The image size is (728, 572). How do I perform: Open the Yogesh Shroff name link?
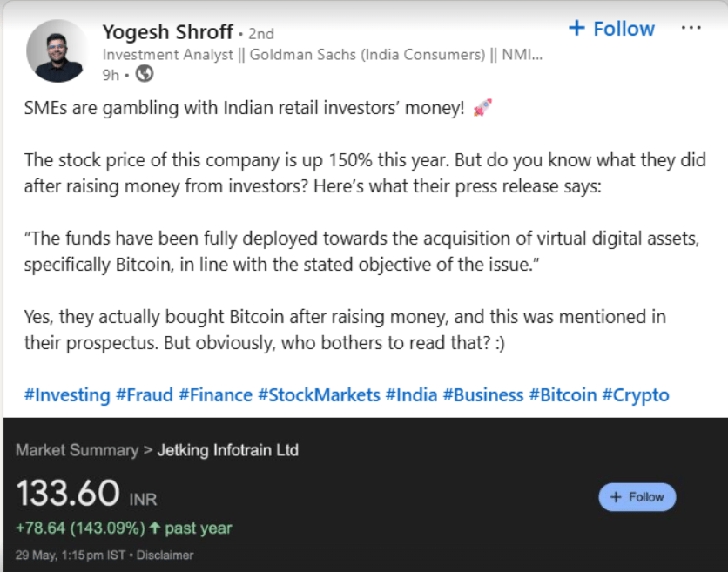[x=167, y=32]
